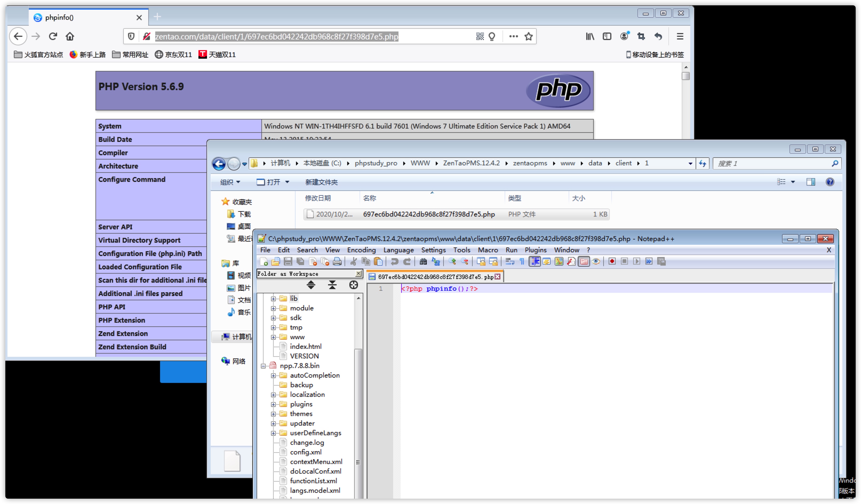Click the workspace tree vertical scrollbar thumb
The image size is (861, 504).
click(358, 424)
